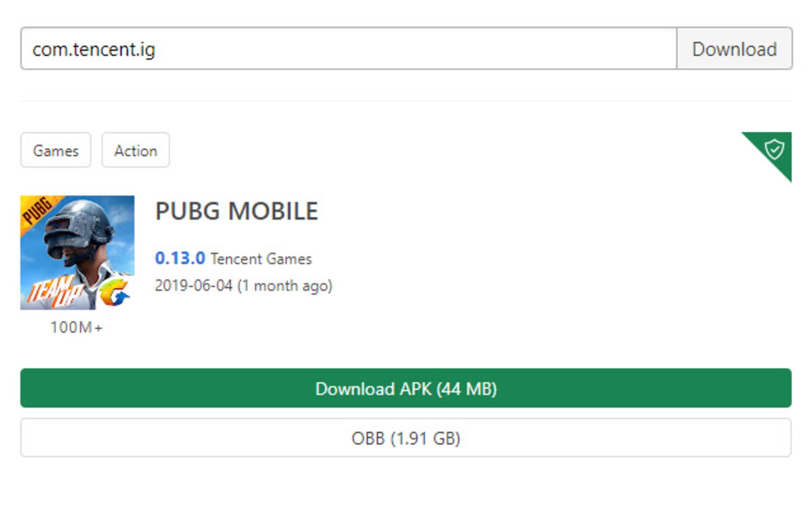This screenshot has width=812, height=508.
Task: Click the Tencent Games developer name
Action: pyautogui.click(x=261, y=259)
